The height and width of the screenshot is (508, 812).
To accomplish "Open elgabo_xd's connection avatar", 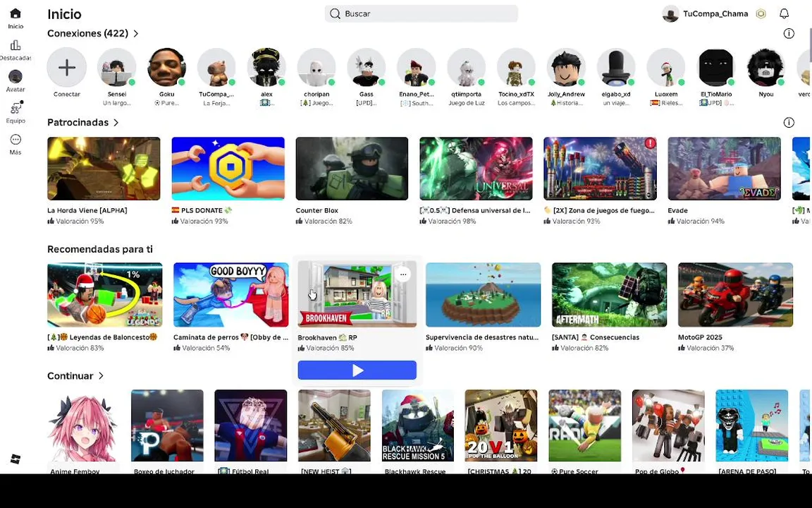I will (616, 68).
